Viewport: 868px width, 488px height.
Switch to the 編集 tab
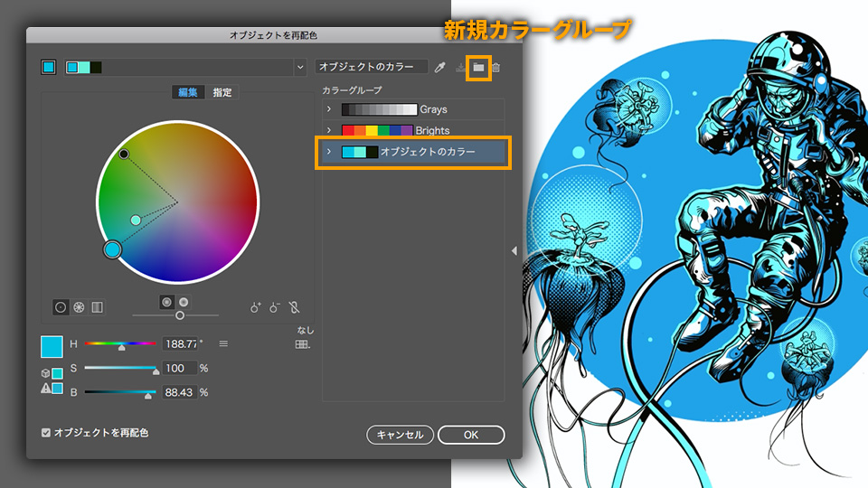(x=188, y=92)
